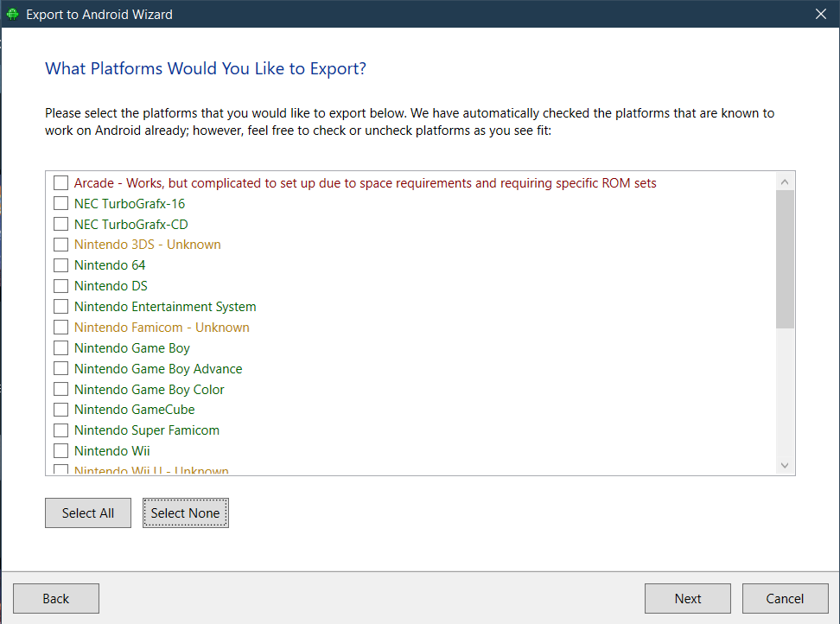Screen dimensions: 840x624
Task: Click the platform list scrollbar down arrow
Action: pyautogui.click(x=785, y=466)
